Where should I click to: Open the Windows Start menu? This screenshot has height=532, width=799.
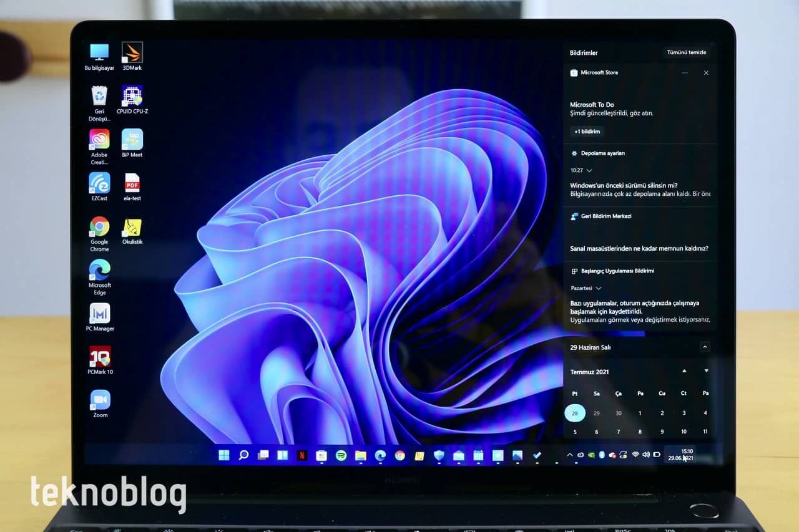click(223, 455)
